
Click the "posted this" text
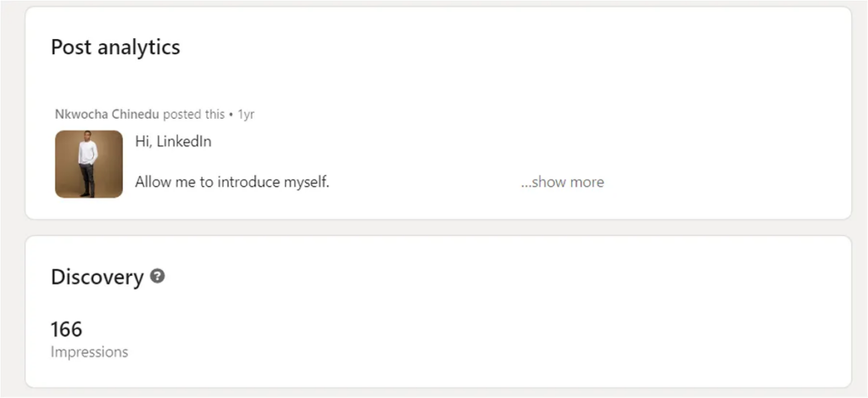[194, 114]
